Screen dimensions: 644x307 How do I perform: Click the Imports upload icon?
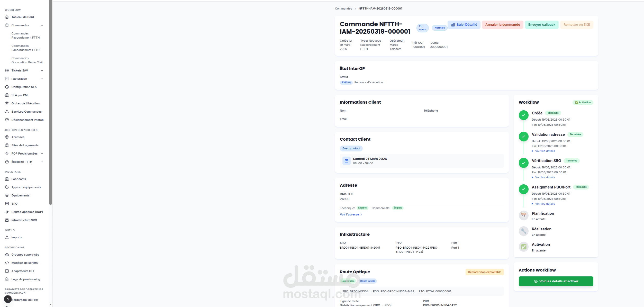(x=7, y=237)
